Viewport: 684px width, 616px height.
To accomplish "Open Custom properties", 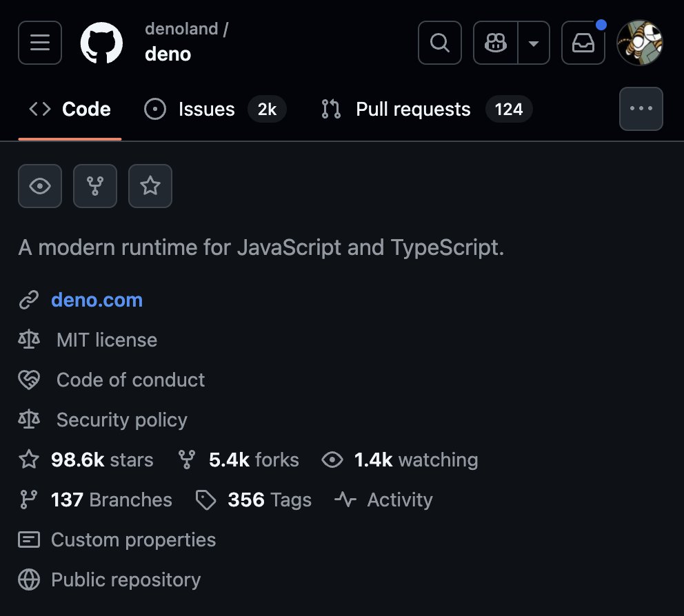I will click(x=134, y=540).
